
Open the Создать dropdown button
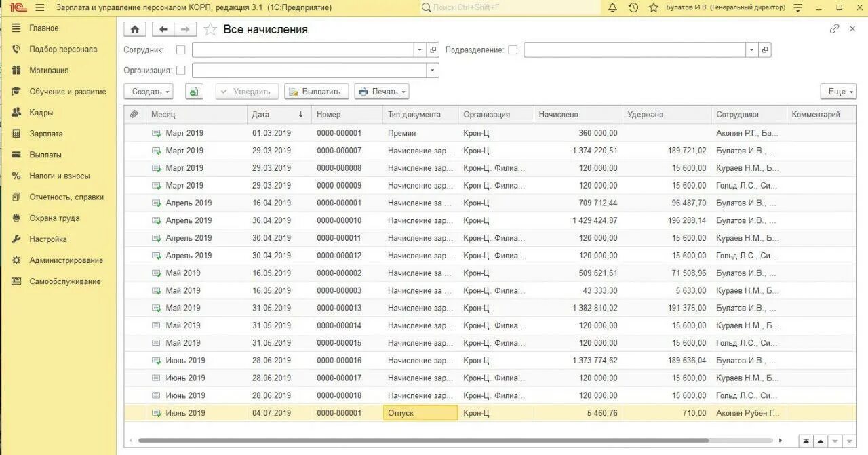click(x=149, y=92)
